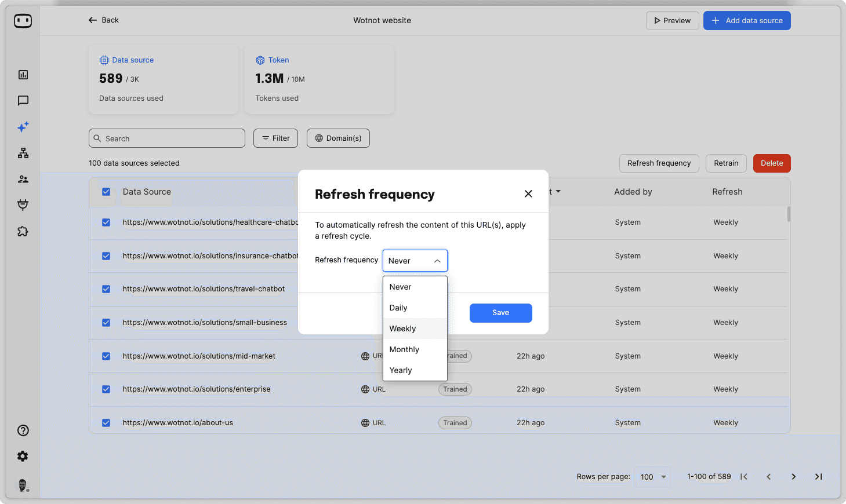This screenshot has width=846, height=504.
Task: Open the integrations plug sidebar icon
Action: (23, 204)
